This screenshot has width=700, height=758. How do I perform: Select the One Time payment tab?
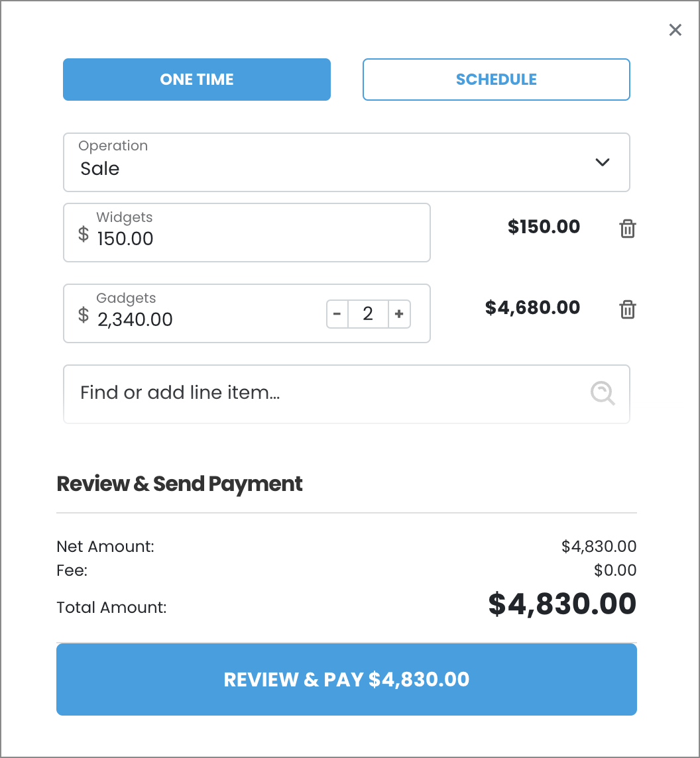coord(197,80)
